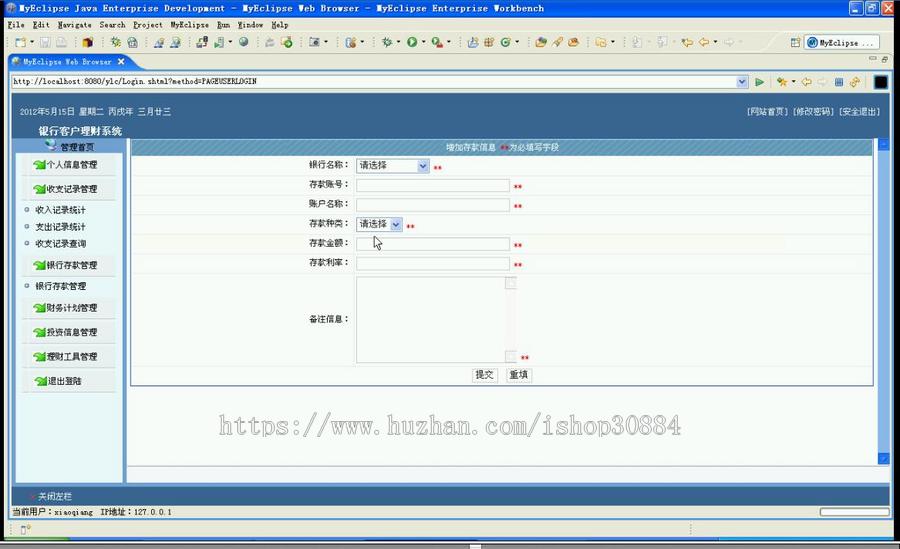Click the green gear build icon in toolbar
This screenshot has width=900, height=549.
point(115,42)
